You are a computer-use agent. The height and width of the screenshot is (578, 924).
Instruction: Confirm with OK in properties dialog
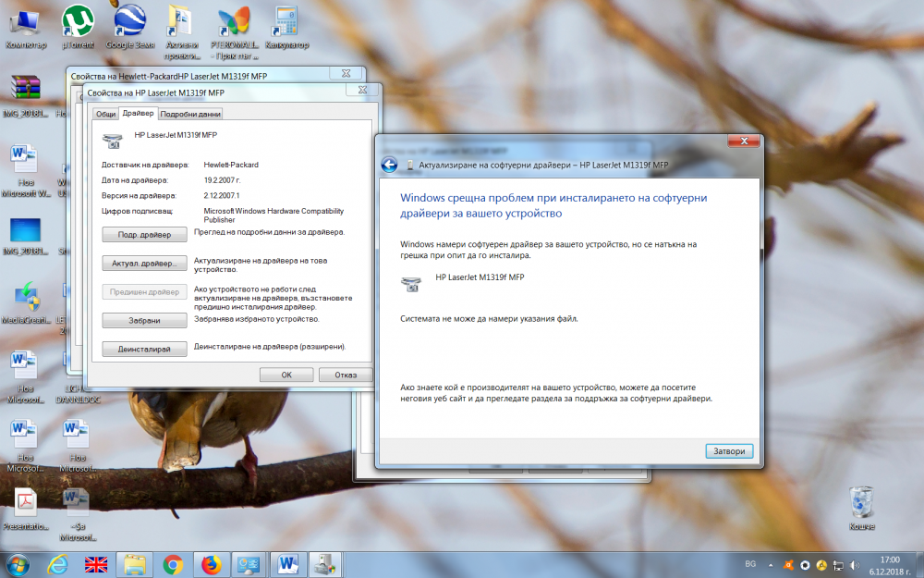pos(286,375)
